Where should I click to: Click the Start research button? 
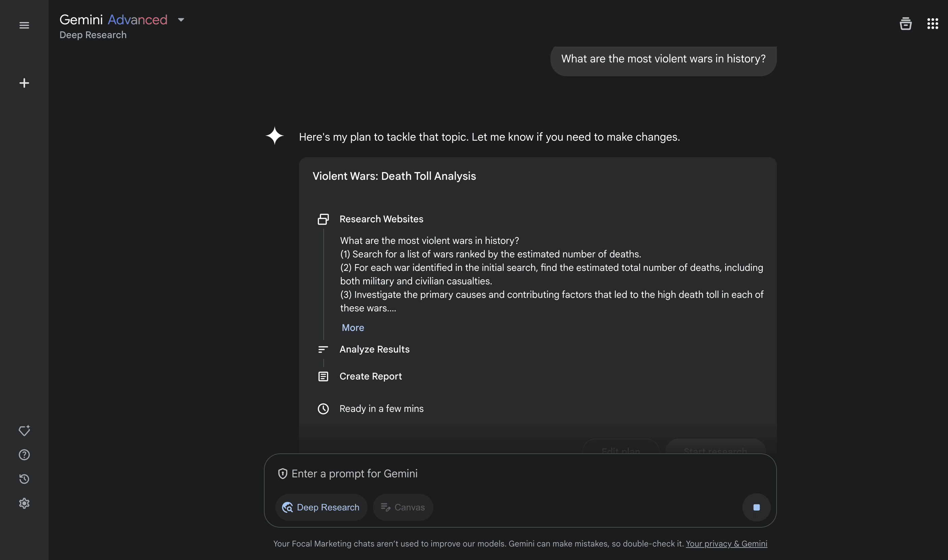click(715, 449)
